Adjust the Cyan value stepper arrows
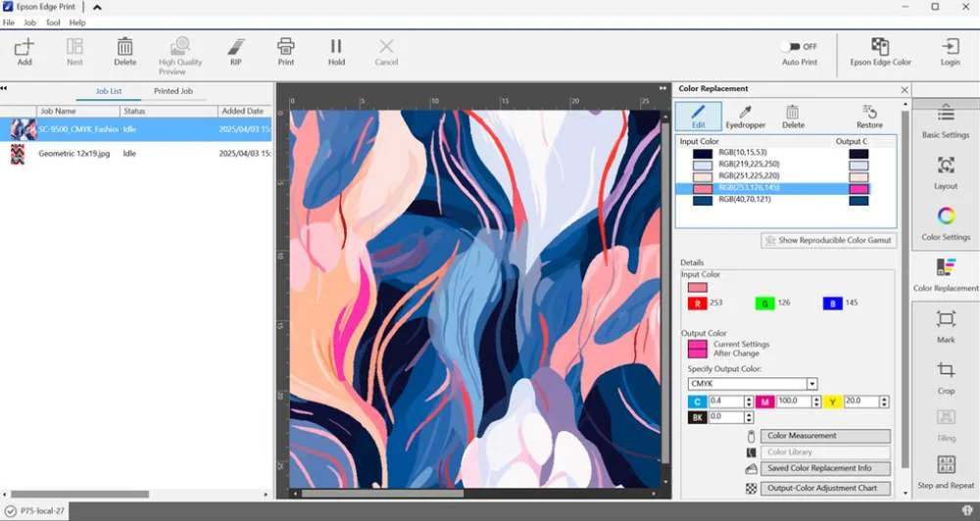 click(748, 402)
